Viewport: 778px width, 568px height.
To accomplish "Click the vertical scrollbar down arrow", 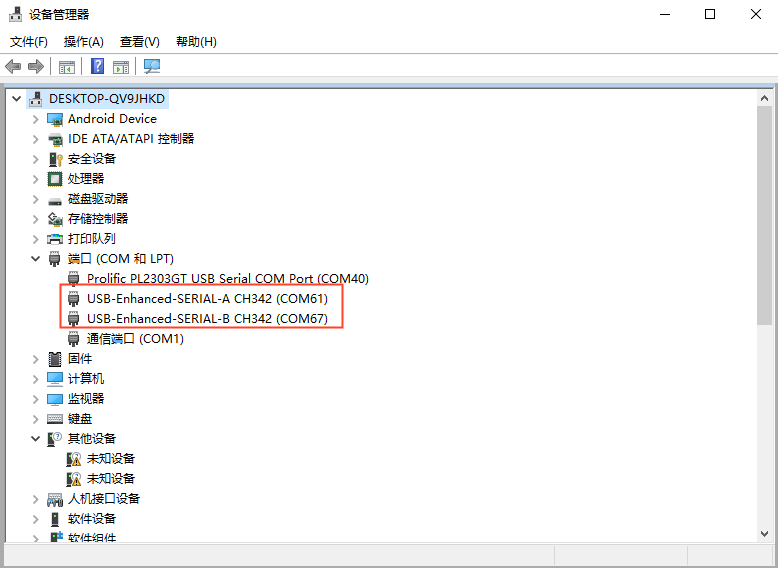I will point(765,534).
